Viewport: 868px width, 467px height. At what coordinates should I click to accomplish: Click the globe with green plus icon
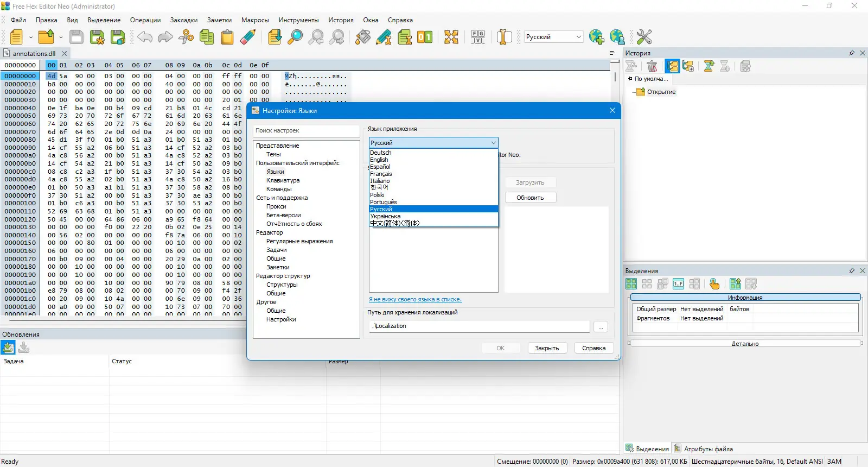click(597, 37)
